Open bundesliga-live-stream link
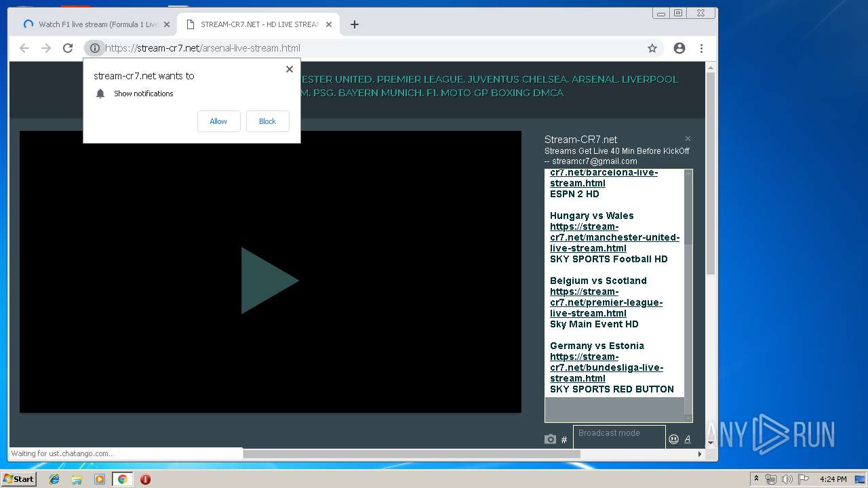 pyautogui.click(x=606, y=367)
